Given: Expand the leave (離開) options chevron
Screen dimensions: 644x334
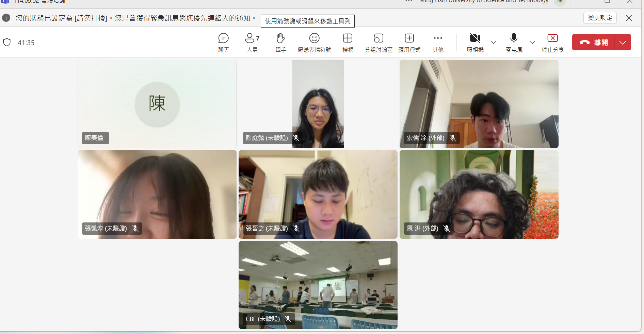Looking at the screenshot, I should pyautogui.click(x=623, y=43).
